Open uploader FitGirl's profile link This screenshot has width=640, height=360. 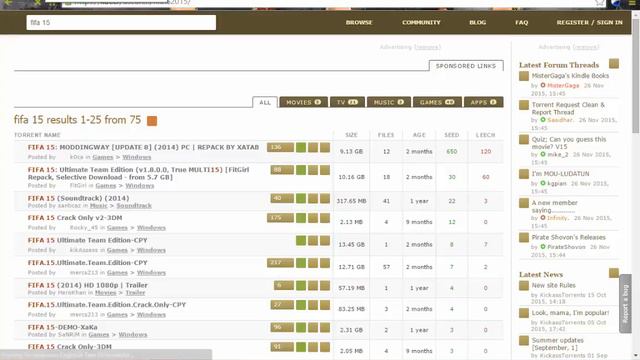point(78,186)
